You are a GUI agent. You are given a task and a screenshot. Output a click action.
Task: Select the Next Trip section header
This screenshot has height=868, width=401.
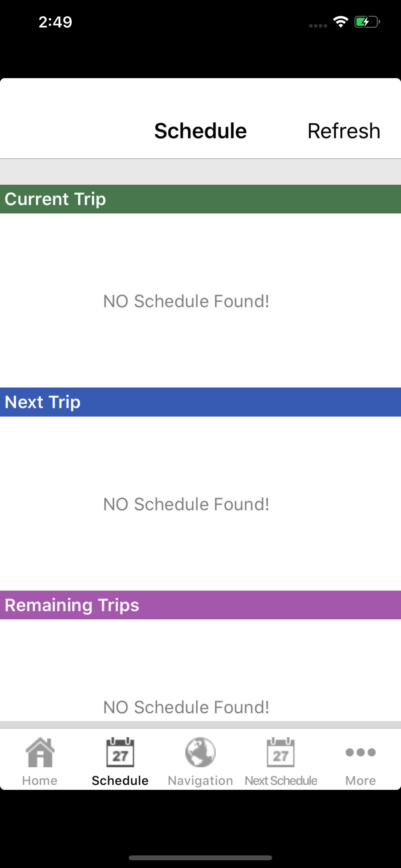coord(200,402)
